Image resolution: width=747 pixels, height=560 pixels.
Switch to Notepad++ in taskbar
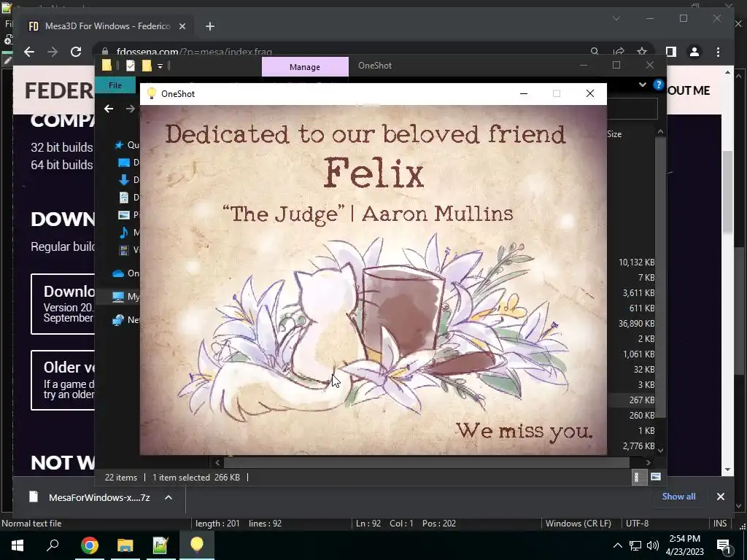[x=160, y=545]
